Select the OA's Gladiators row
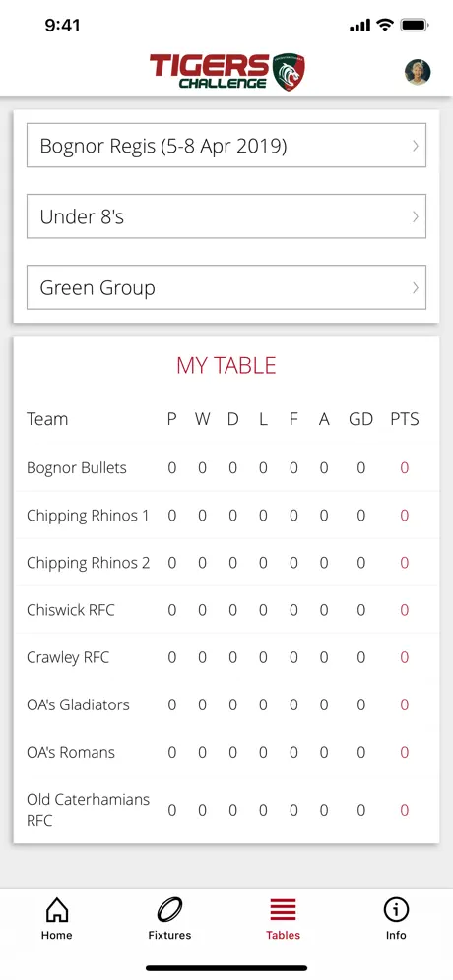Screen dimensions: 453x980 point(226,704)
